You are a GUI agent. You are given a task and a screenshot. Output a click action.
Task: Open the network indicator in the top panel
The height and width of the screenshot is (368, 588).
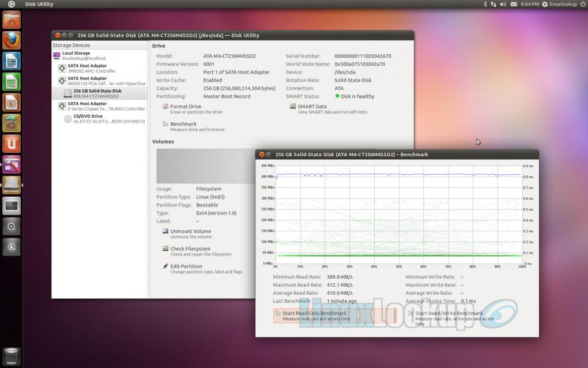(493, 4)
